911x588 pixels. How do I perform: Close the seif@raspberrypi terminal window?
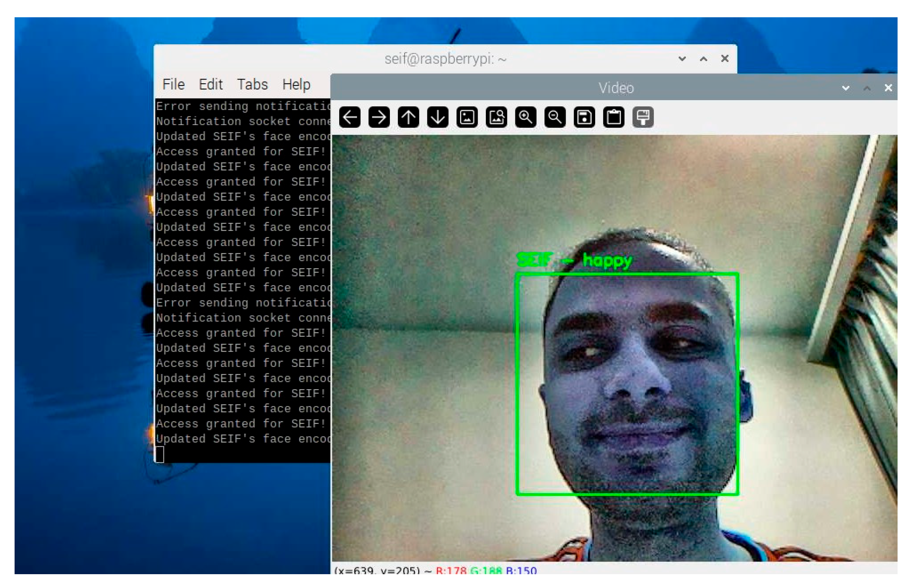tap(725, 58)
